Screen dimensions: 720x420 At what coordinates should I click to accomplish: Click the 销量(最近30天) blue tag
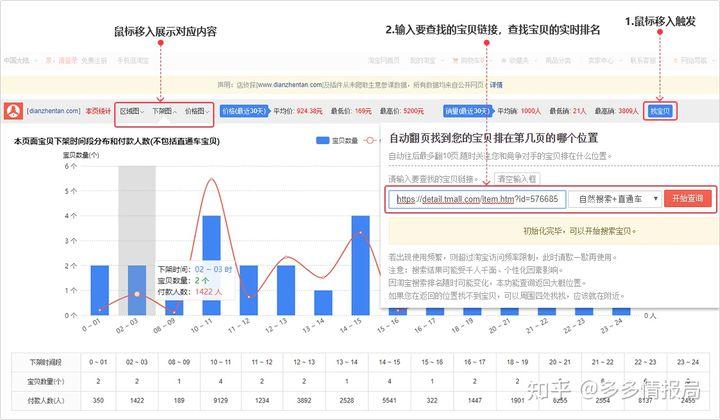[468, 111]
